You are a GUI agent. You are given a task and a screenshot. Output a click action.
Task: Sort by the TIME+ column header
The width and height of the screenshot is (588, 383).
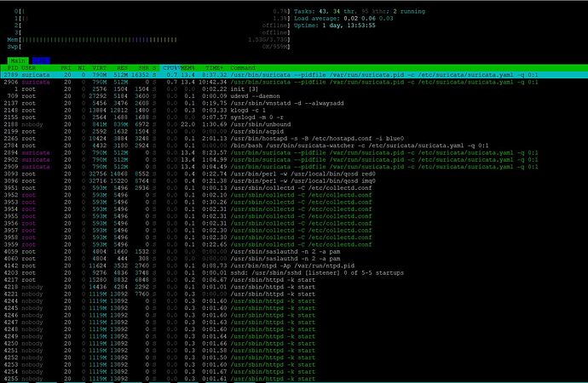tap(214, 68)
